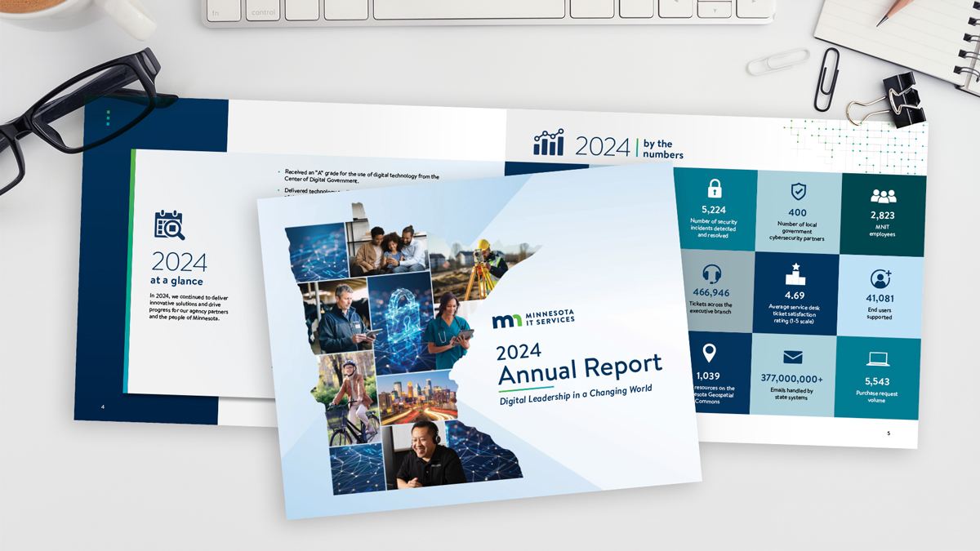Click the headset icon above 466,946

pos(711,273)
